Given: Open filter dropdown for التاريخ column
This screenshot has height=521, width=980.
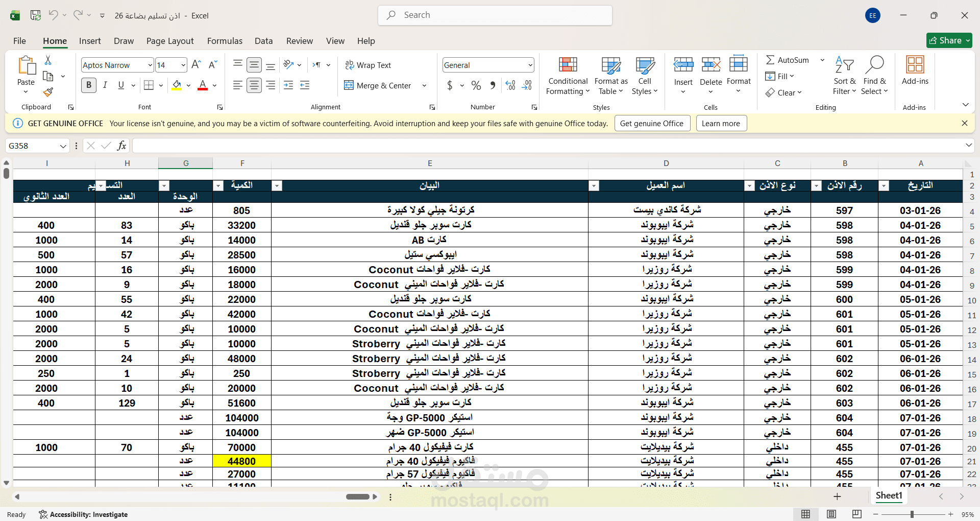Looking at the screenshot, I should tap(884, 186).
